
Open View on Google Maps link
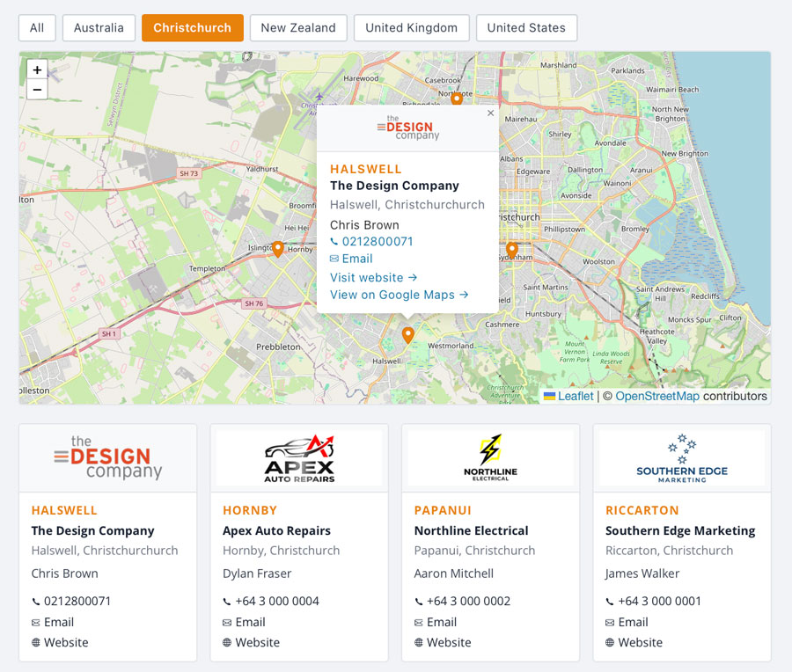399,295
